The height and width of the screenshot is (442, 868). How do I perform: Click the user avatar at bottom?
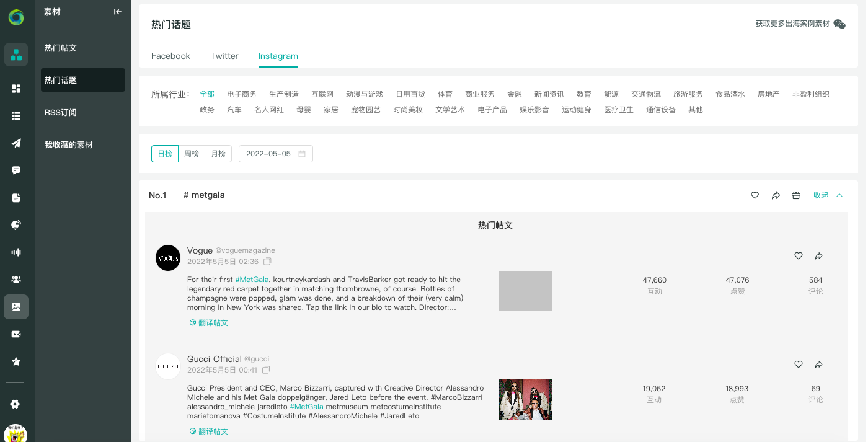[15, 433]
